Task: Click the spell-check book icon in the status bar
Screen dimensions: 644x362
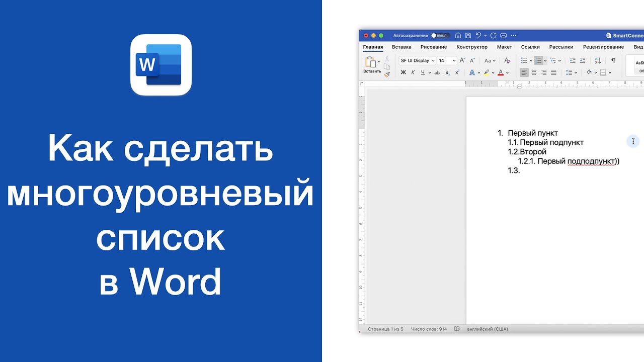Action: 457,329
